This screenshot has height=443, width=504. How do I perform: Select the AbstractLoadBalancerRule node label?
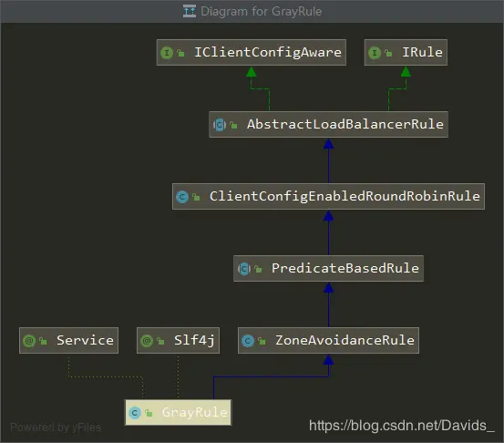click(345, 124)
